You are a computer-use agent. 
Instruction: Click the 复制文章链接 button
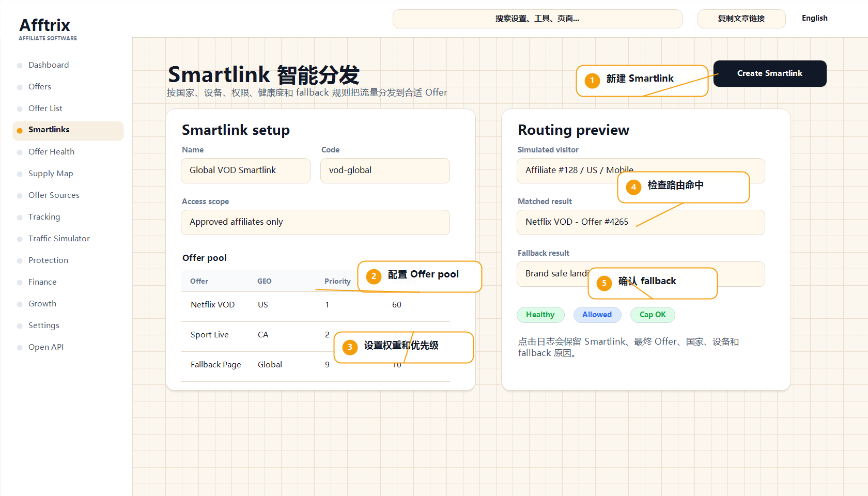tap(741, 19)
